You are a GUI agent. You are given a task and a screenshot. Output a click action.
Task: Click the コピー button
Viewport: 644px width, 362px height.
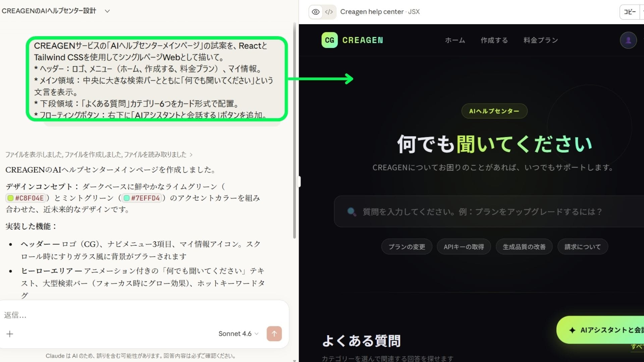click(x=630, y=12)
